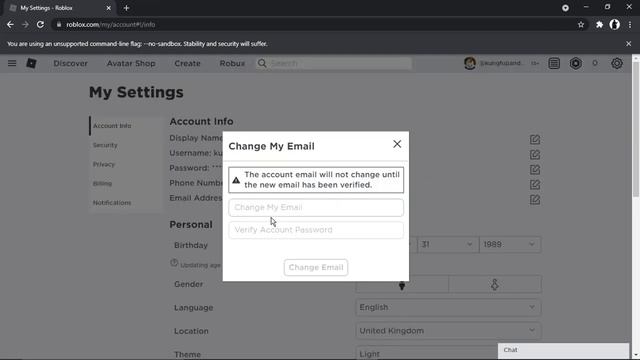
Task: Open the Chrome profile avatar icon
Action: click(615, 24)
